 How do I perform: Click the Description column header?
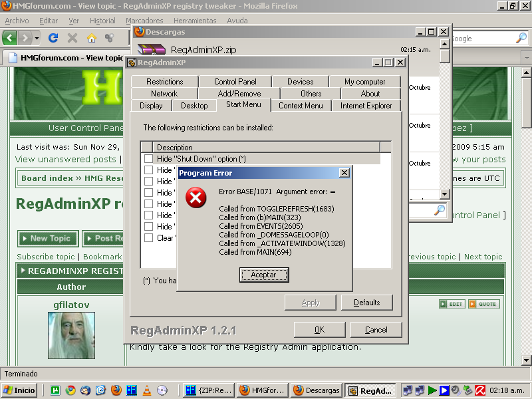(x=267, y=147)
